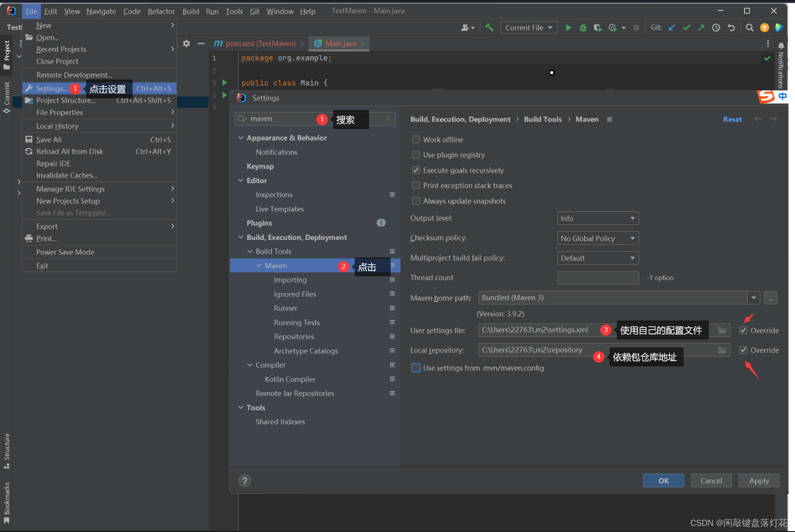Open Output level Info dropdown
Screen dimensions: 795x532
pos(598,218)
